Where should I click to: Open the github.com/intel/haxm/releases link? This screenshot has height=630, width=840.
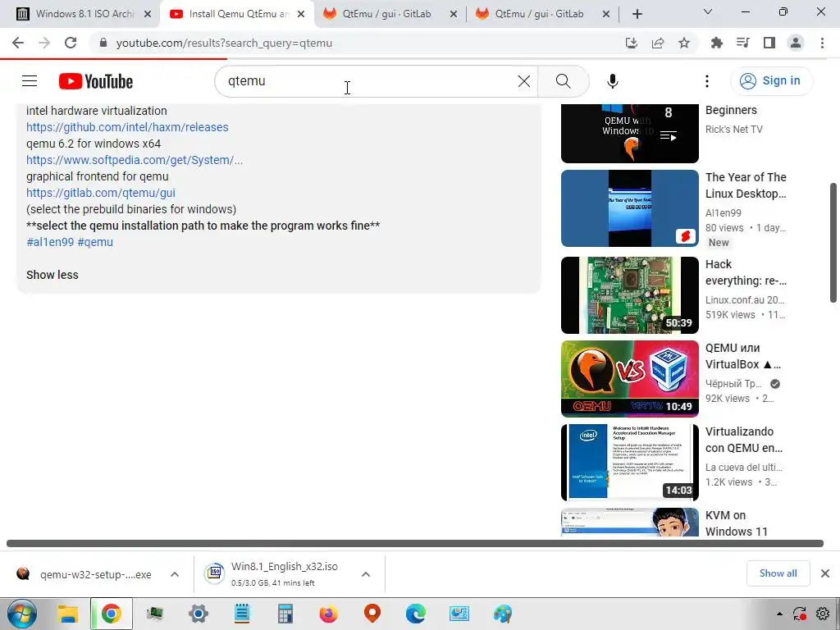pos(127,127)
